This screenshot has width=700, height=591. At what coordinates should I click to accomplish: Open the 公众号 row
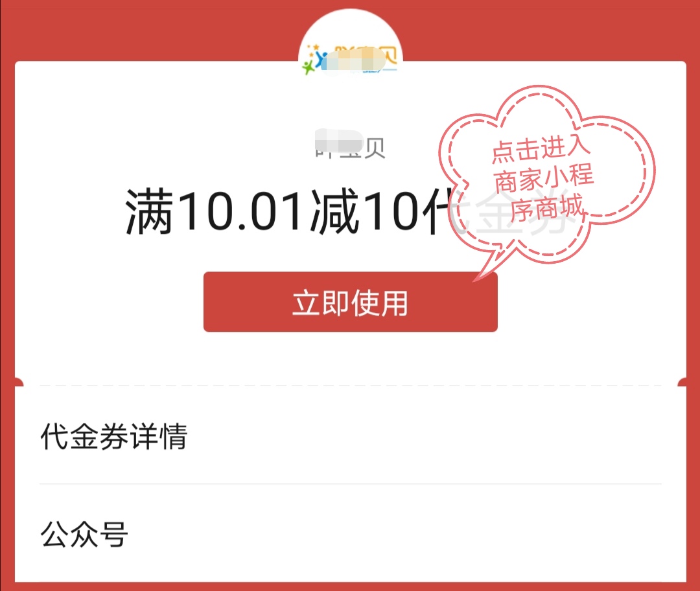[x=351, y=533]
